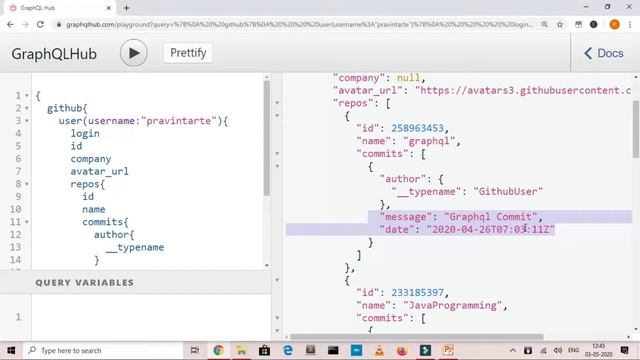Viewport: 640px width, 360px height.
Task: Click the "Graphql Commit" message value
Action: pyautogui.click(x=491, y=217)
